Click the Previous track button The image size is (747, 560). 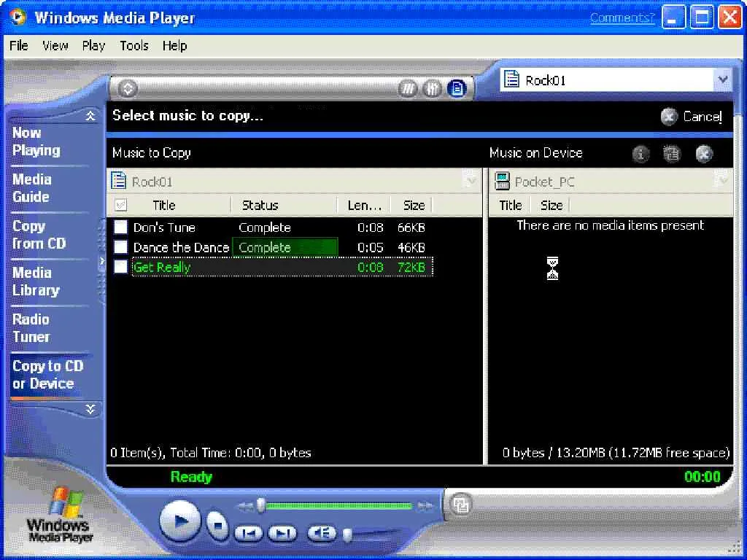click(248, 533)
